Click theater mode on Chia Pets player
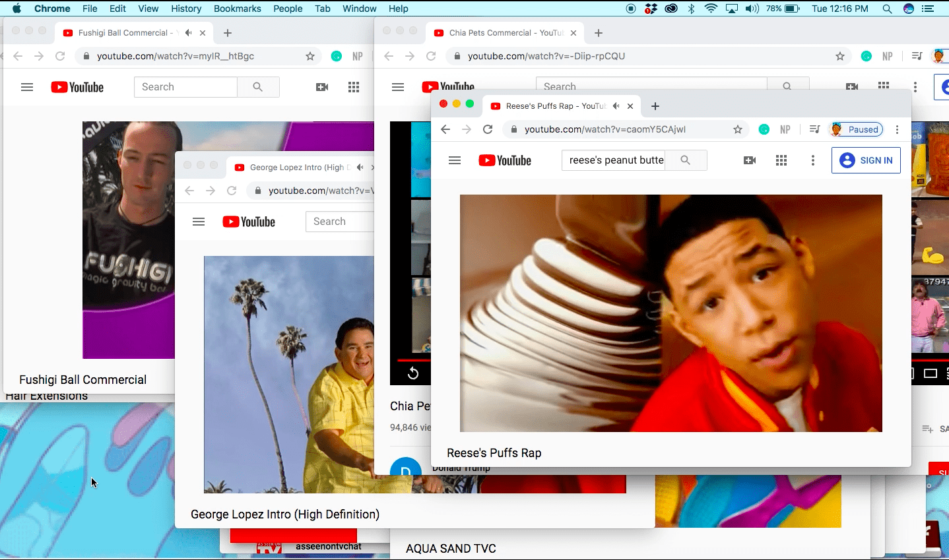Image resolution: width=949 pixels, height=560 pixels. 931,373
